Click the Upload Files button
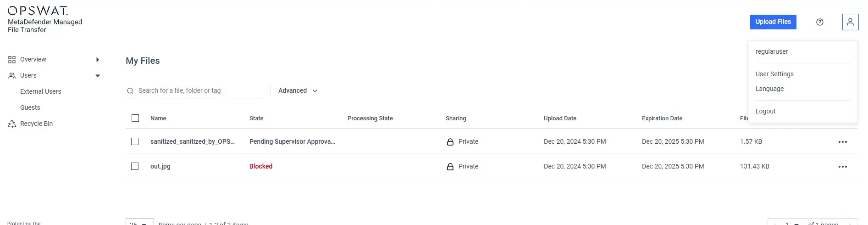The image size is (868, 225). coord(773,22)
